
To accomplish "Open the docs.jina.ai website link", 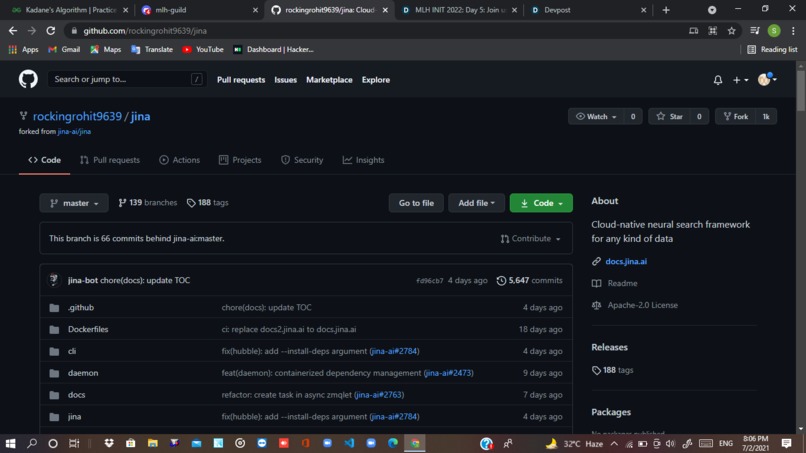I will (x=626, y=261).
